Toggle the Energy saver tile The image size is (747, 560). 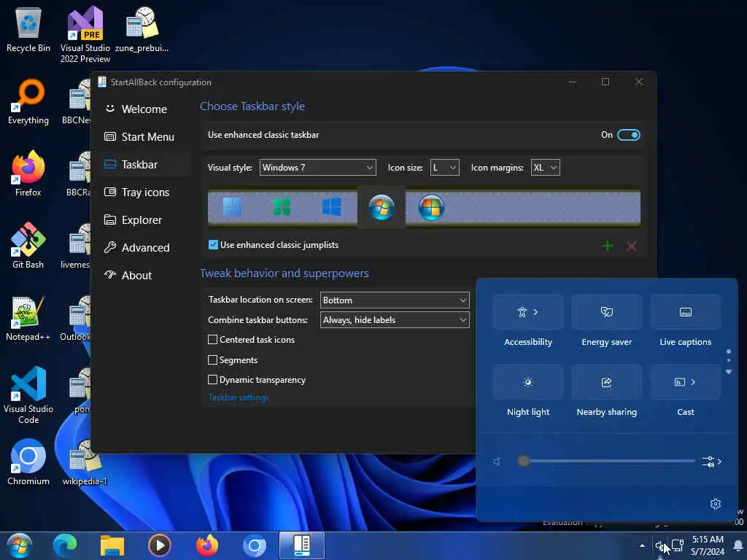click(x=606, y=312)
